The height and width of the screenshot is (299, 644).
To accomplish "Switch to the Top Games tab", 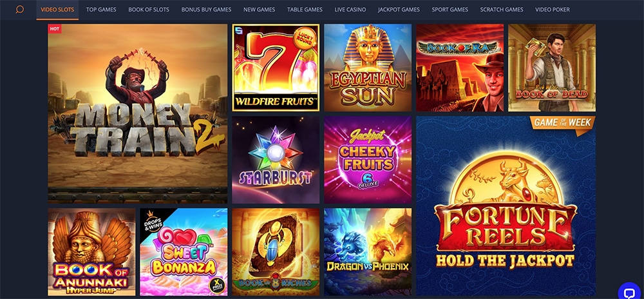I will point(101,10).
